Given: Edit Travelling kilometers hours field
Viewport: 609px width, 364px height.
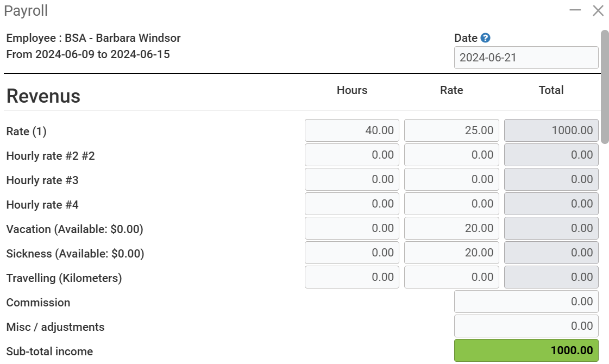Looking at the screenshot, I should tap(352, 278).
